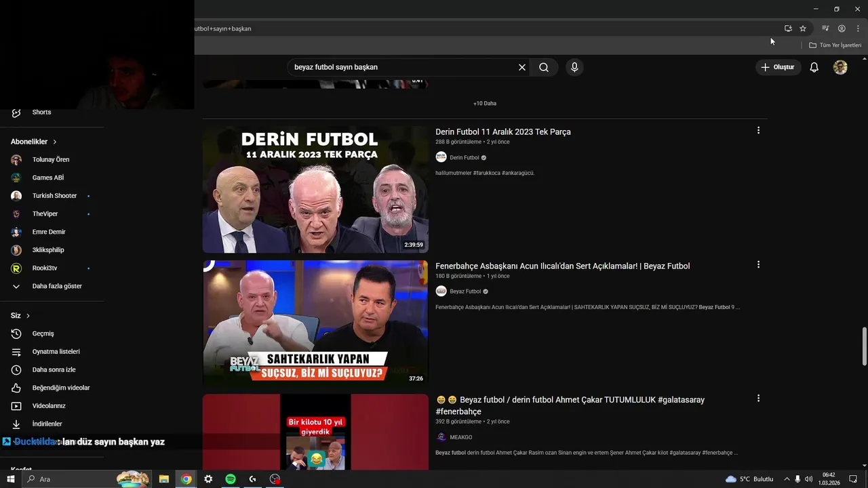Viewport: 868px width, 488px height.
Task: Open the Siz section header
Action: 20,316
